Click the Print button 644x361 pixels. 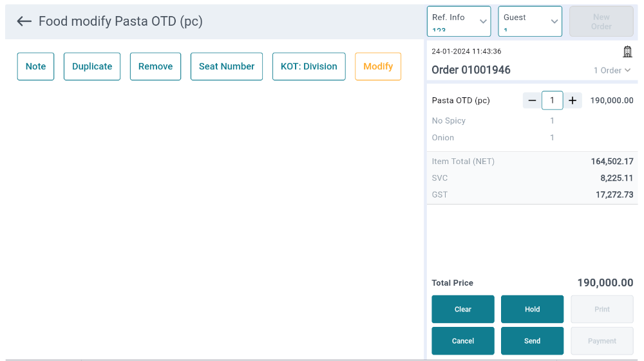[602, 310]
